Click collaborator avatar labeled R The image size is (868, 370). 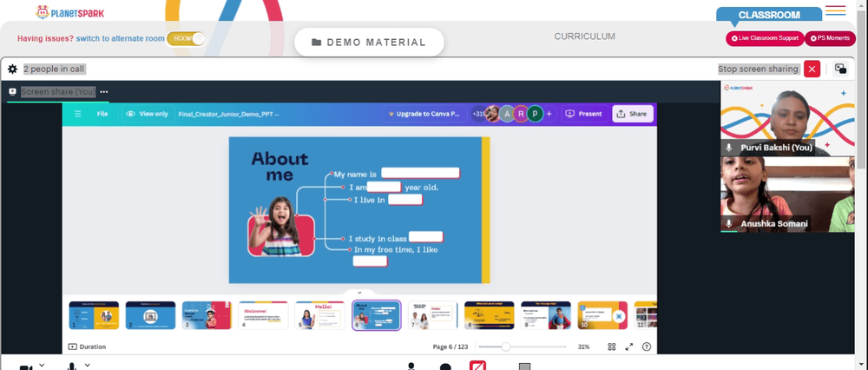(x=521, y=114)
